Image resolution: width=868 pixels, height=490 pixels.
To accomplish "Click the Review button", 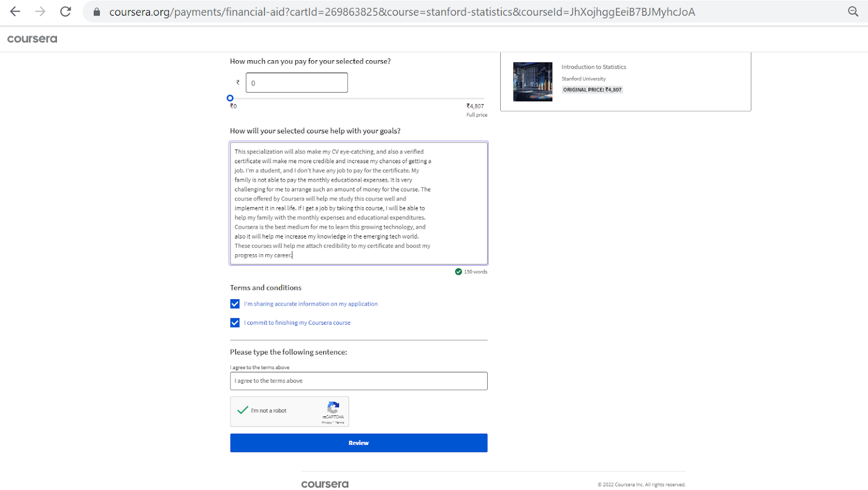I will click(359, 443).
